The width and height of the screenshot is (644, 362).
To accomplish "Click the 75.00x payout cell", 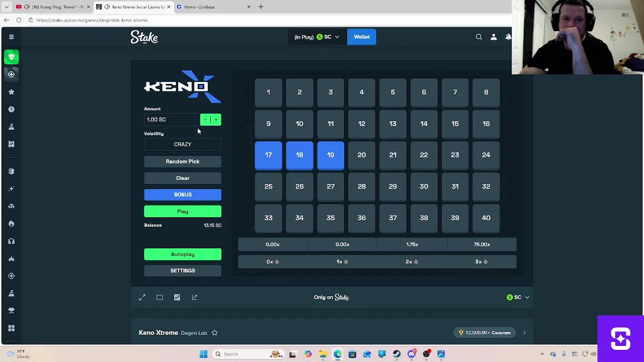I will [481, 244].
